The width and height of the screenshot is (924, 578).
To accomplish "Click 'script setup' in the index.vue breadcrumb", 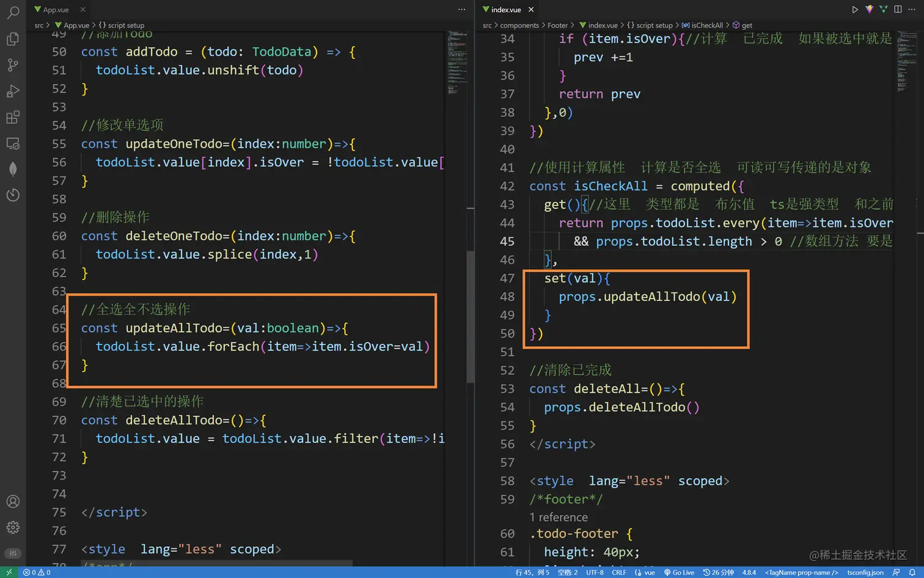I will [654, 25].
